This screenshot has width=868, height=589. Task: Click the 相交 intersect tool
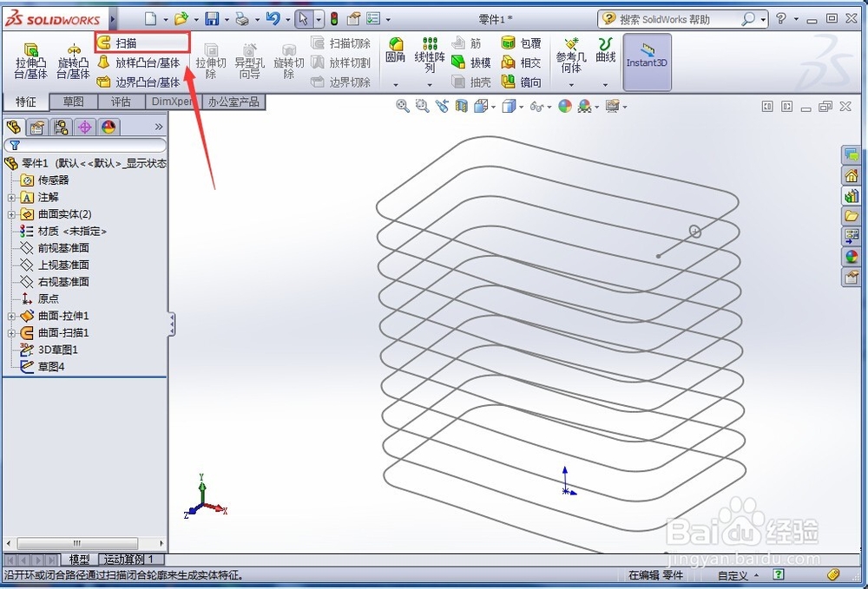(521, 62)
